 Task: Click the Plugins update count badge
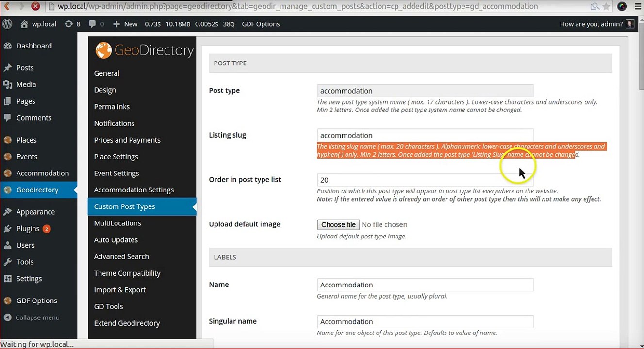[x=47, y=229]
